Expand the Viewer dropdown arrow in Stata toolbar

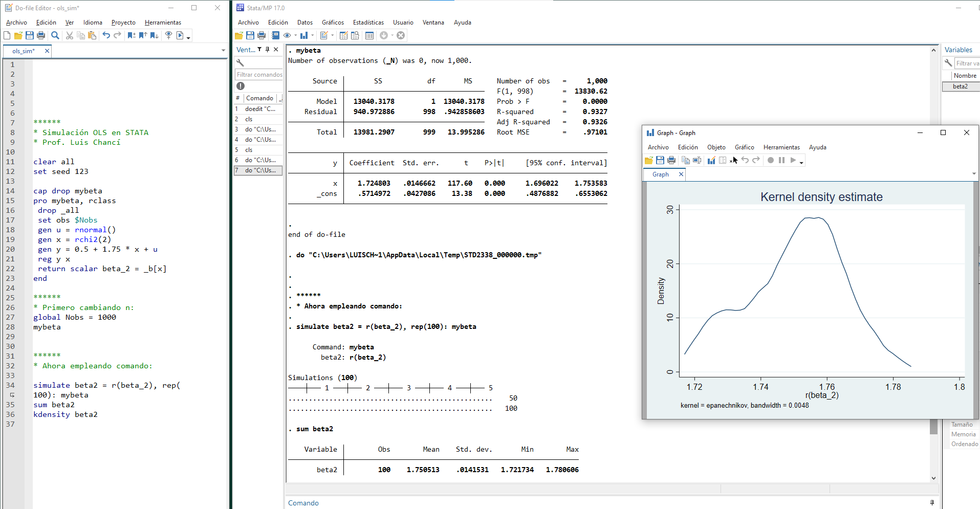pyautogui.click(x=295, y=36)
